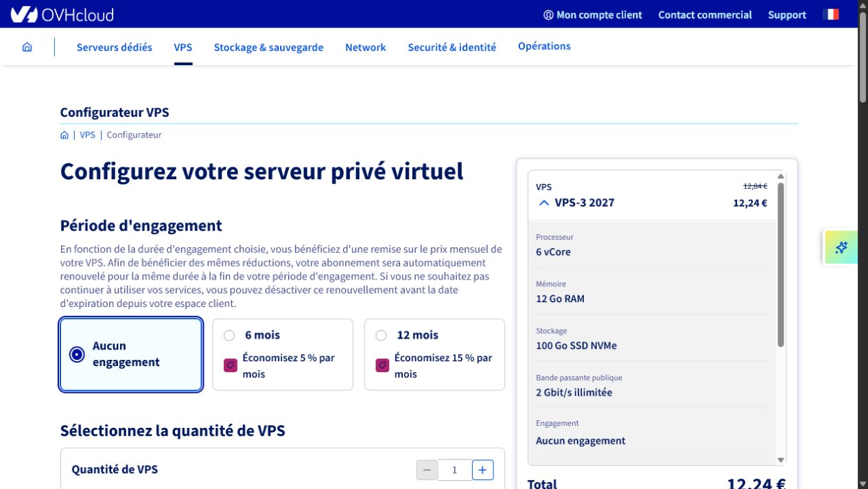Open the sparkle AI assistant widget
The image size is (868, 489).
[841, 248]
